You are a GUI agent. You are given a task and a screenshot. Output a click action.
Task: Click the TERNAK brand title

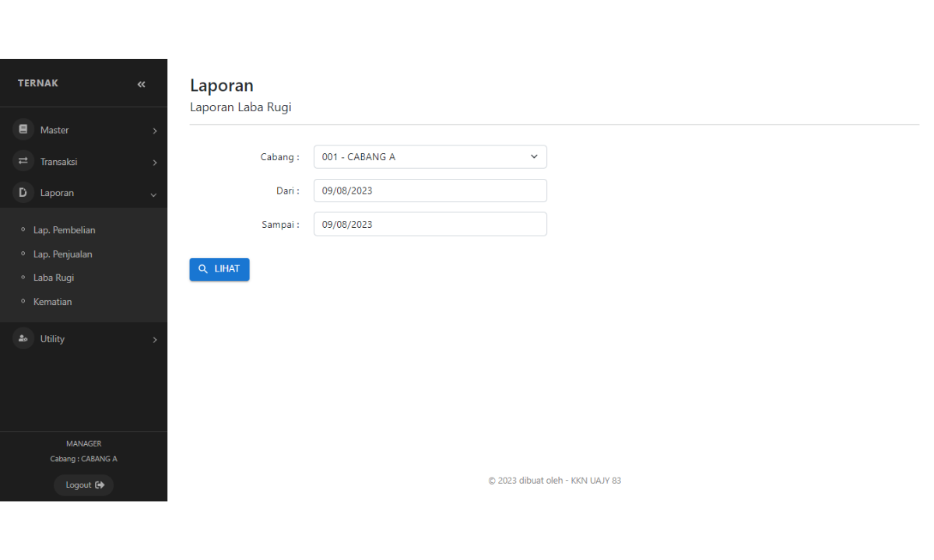point(38,83)
